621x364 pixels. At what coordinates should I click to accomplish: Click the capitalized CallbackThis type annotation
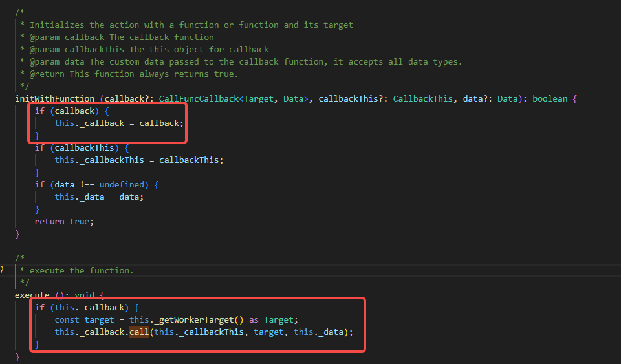pos(422,98)
